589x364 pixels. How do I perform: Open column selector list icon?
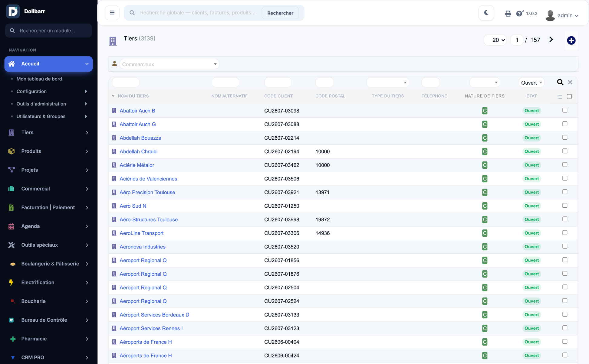point(560,97)
